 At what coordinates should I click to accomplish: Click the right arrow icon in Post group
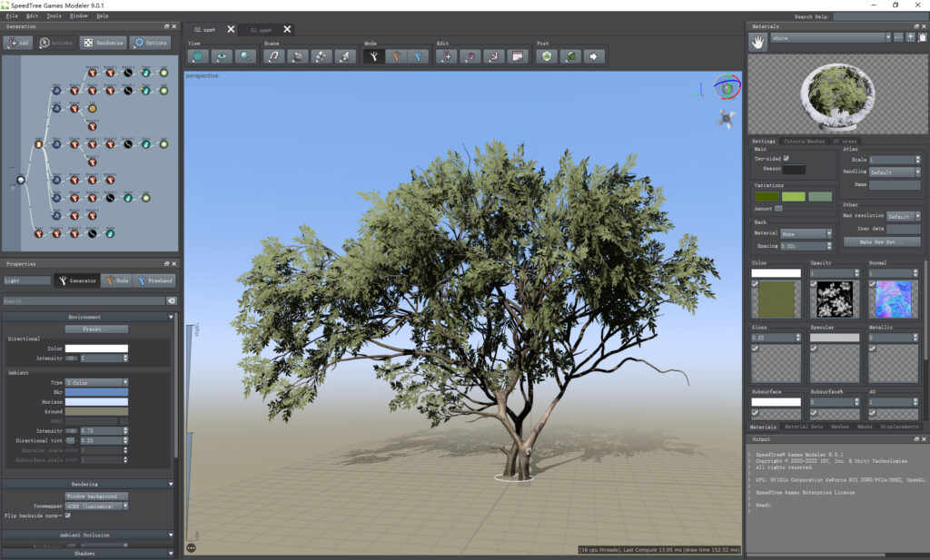(594, 56)
